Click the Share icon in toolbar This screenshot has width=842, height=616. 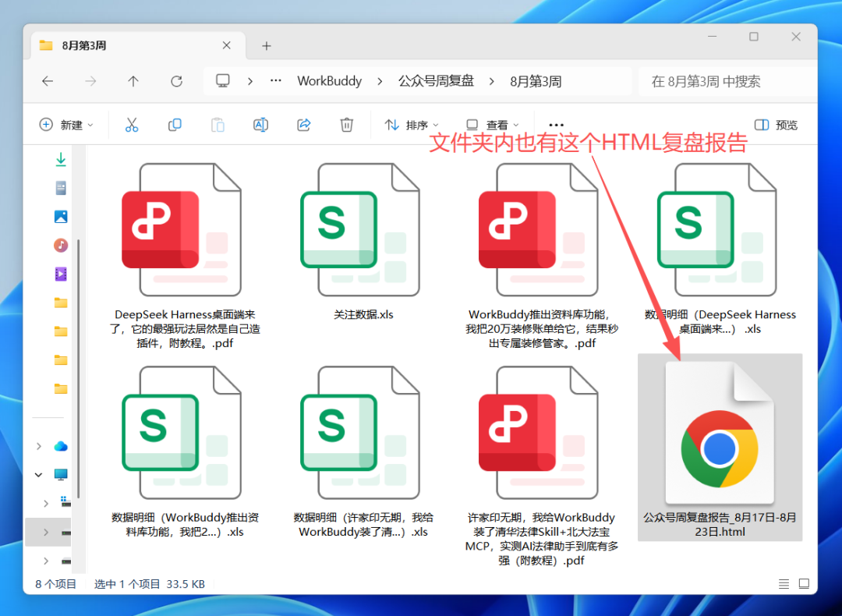[x=304, y=125]
